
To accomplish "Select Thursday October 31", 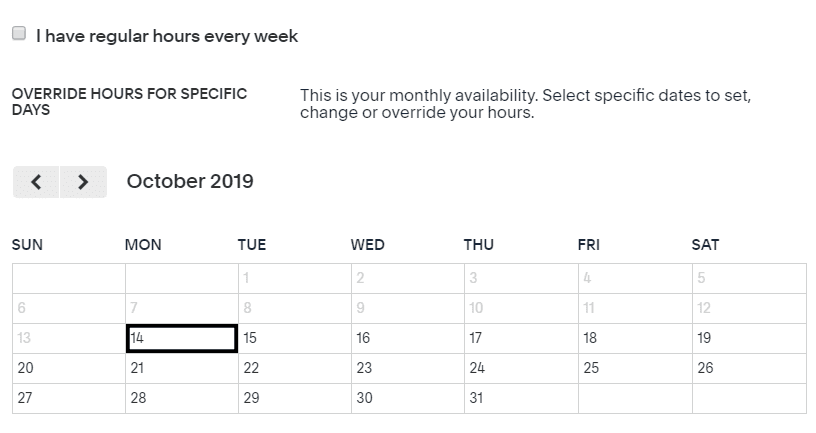I will 521,399.
